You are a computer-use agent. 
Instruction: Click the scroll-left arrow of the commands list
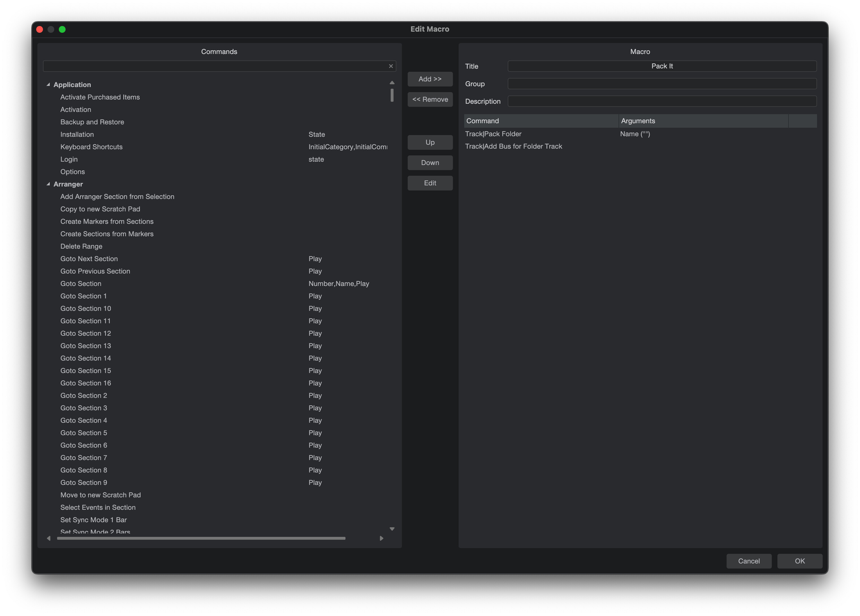(x=49, y=538)
